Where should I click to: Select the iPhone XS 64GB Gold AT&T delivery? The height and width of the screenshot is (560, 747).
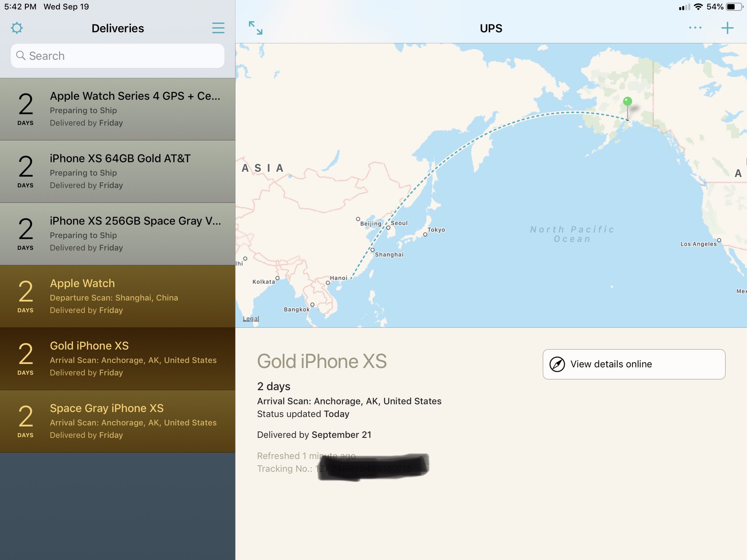click(x=117, y=172)
